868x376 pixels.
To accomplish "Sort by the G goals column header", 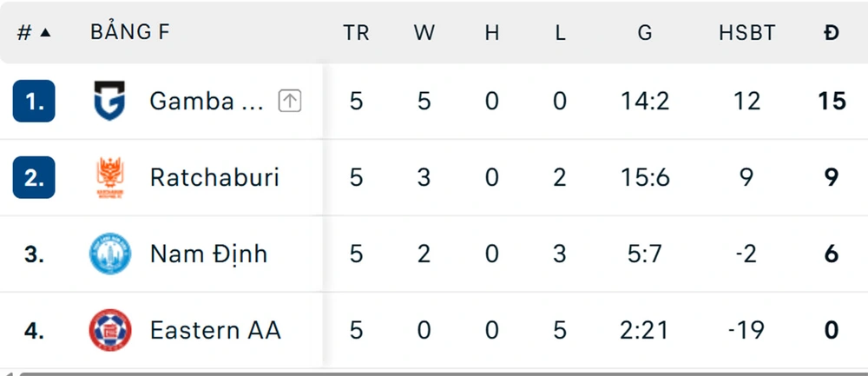I will pyautogui.click(x=645, y=33).
